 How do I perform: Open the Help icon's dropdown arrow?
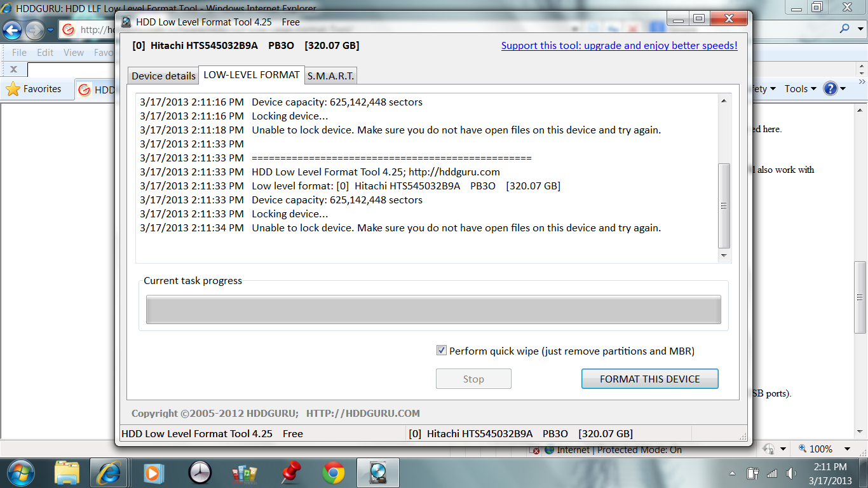843,89
